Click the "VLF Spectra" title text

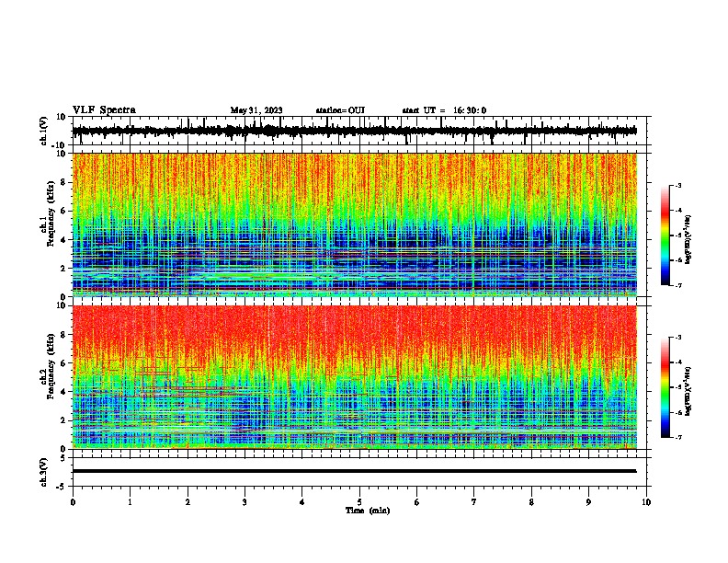pos(104,110)
